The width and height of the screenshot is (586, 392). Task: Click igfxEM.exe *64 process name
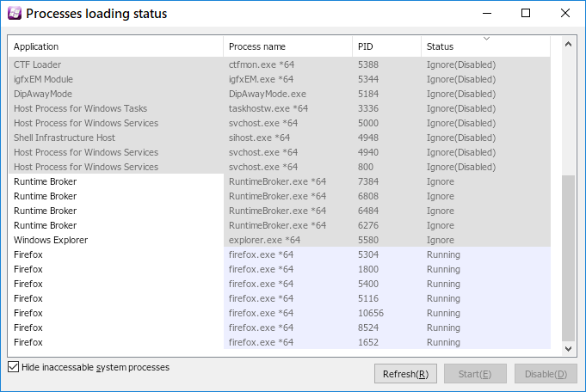pos(262,79)
